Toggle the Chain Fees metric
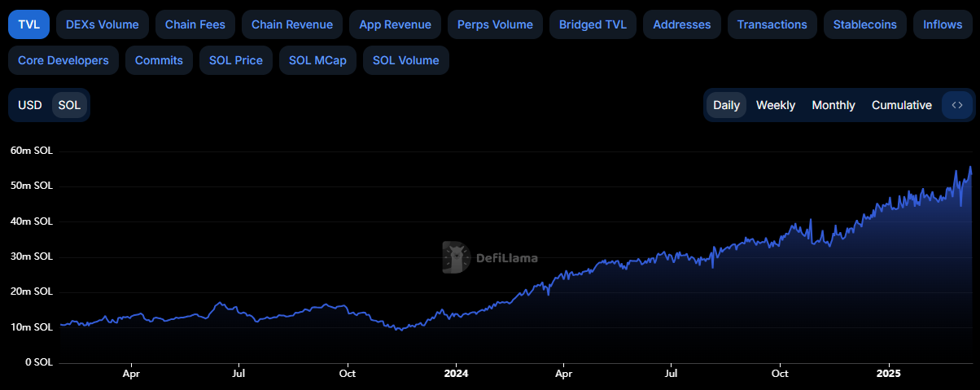The image size is (980, 390). coord(195,24)
